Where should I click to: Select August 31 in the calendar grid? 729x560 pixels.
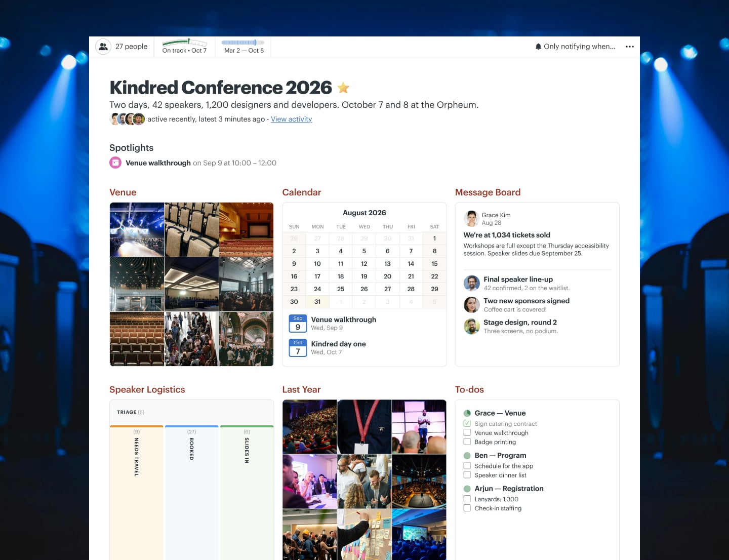(x=317, y=302)
